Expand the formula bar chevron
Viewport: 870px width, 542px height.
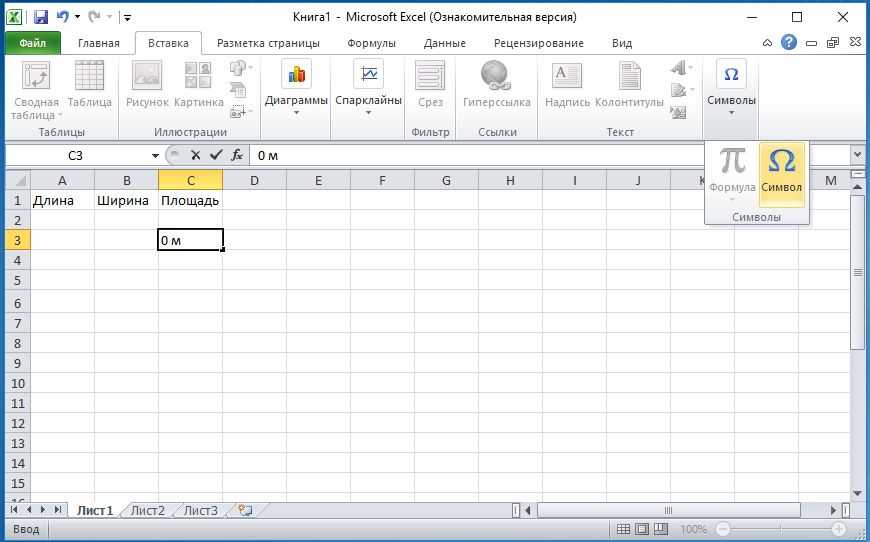click(857, 155)
